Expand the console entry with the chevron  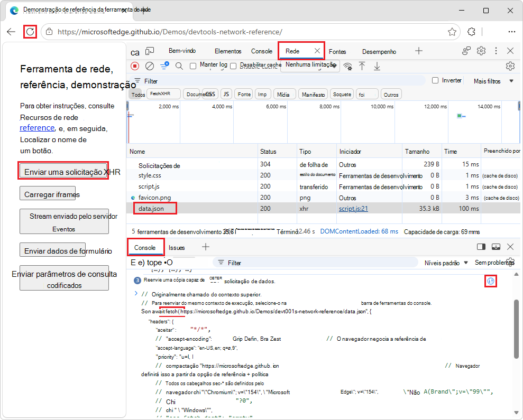(136, 293)
